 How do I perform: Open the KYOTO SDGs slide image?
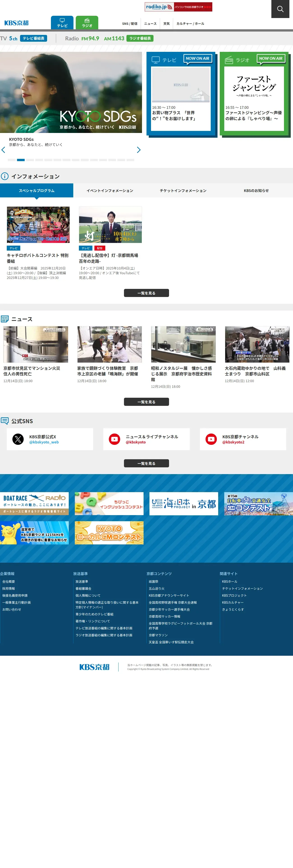pos(71,92)
